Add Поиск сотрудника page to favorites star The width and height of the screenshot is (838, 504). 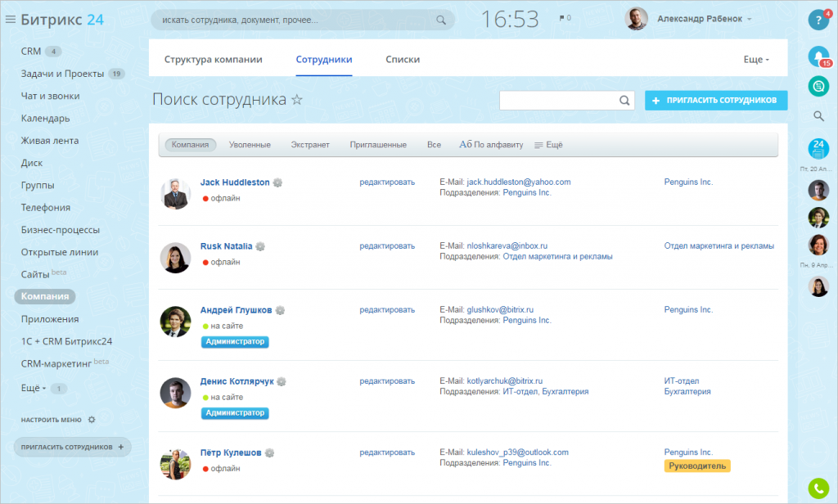(297, 100)
